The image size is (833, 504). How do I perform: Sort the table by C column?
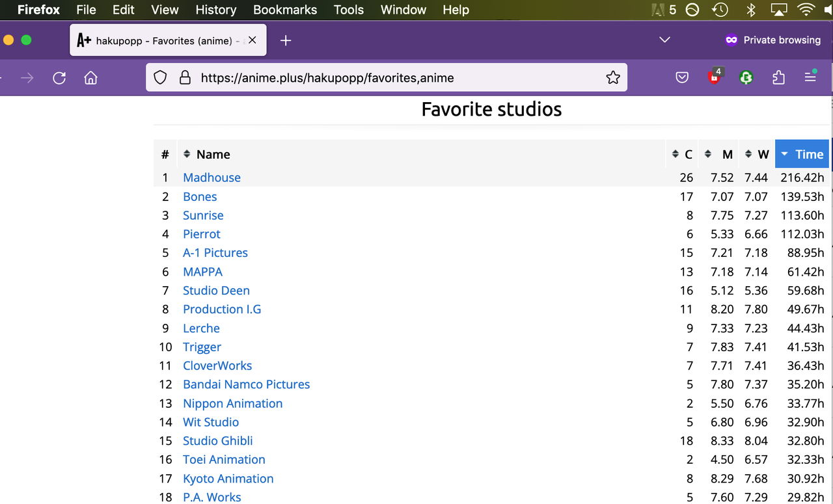pos(682,154)
